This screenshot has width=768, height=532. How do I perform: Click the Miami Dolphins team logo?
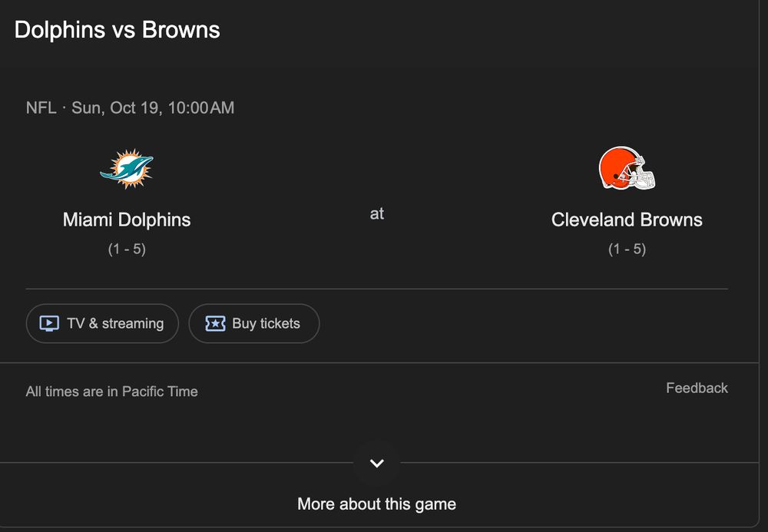pos(127,169)
